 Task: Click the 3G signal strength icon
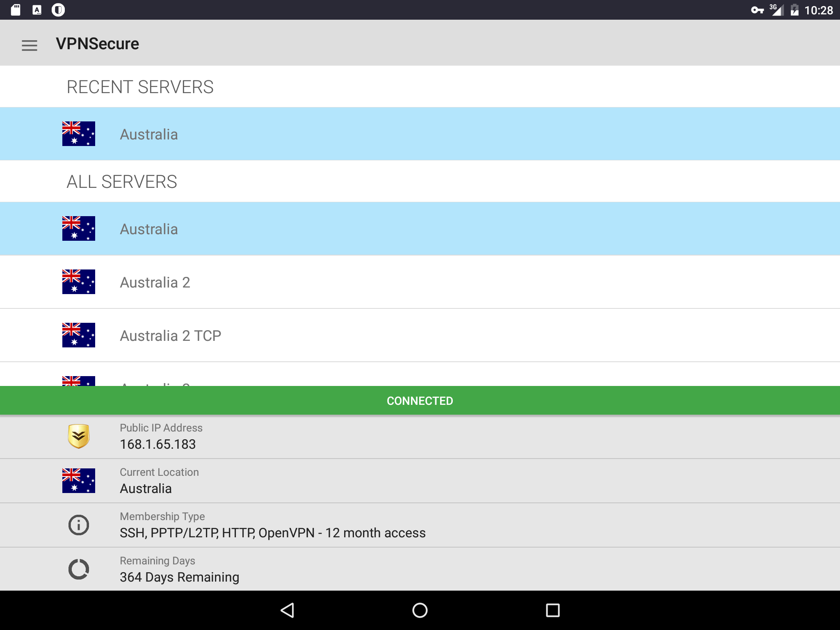776,10
